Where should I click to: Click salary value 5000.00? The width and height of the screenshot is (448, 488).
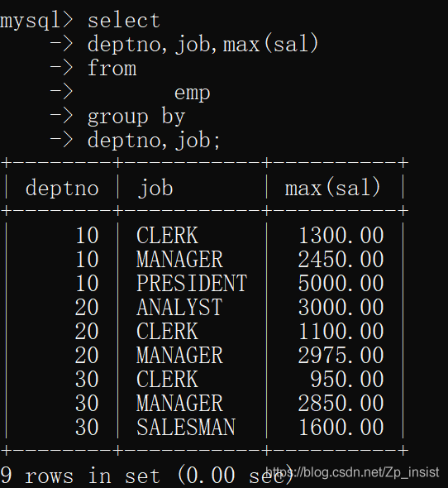(x=341, y=283)
